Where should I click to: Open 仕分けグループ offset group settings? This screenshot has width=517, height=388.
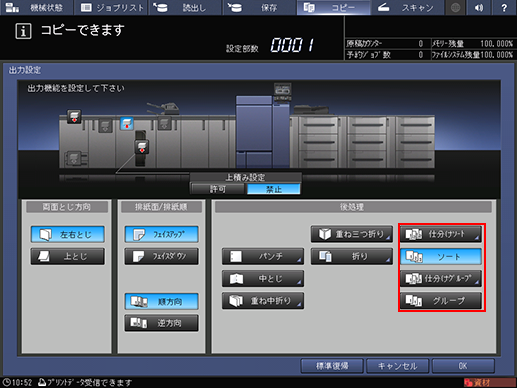tap(441, 279)
